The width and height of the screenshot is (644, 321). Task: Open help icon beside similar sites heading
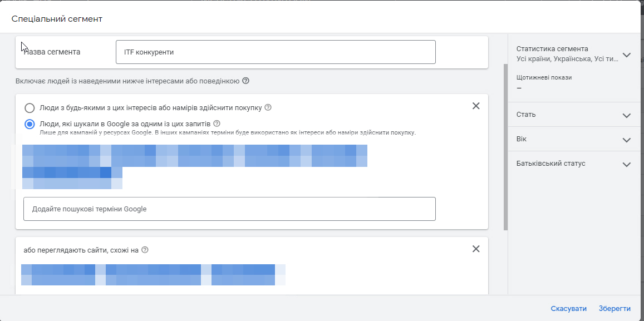point(145,250)
